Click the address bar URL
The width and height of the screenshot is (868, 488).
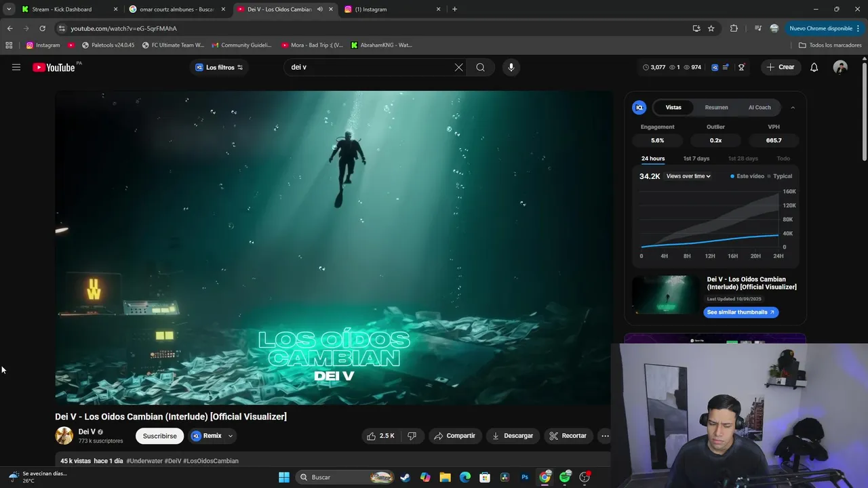tap(123, 28)
